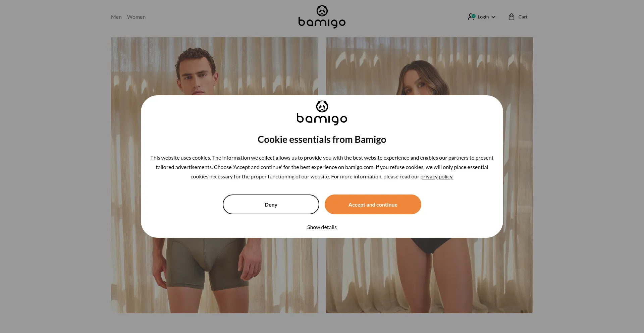This screenshot has height=333, width=644.
Task: Click the Cookie essentials from Bamigo heading
Action: tap(322, 140)
